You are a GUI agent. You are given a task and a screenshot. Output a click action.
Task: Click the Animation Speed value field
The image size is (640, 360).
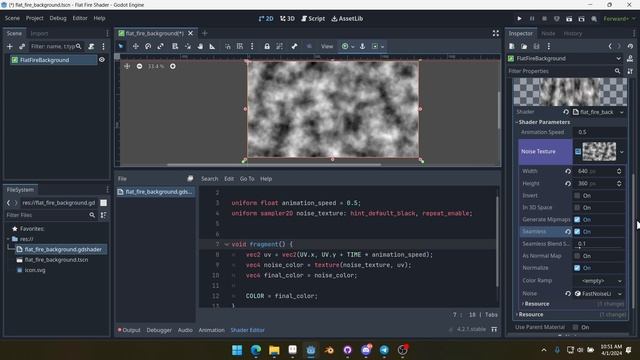(599, 132)
